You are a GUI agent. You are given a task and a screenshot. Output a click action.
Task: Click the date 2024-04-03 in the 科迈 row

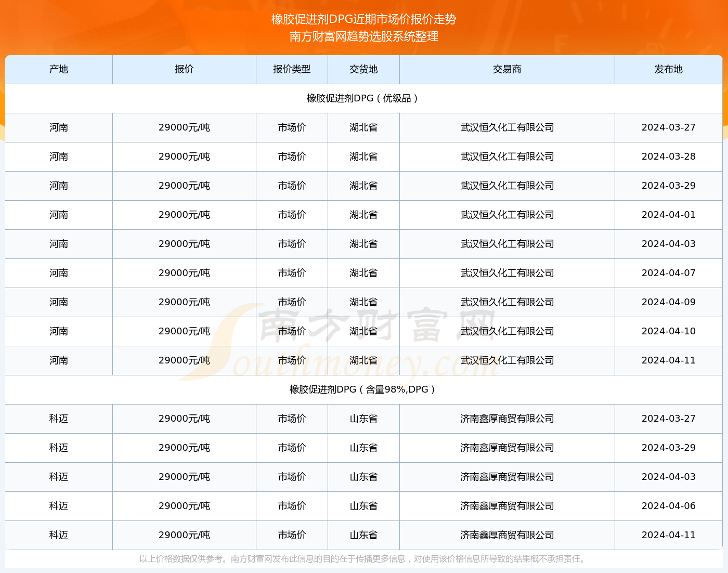tap(668, 477)
